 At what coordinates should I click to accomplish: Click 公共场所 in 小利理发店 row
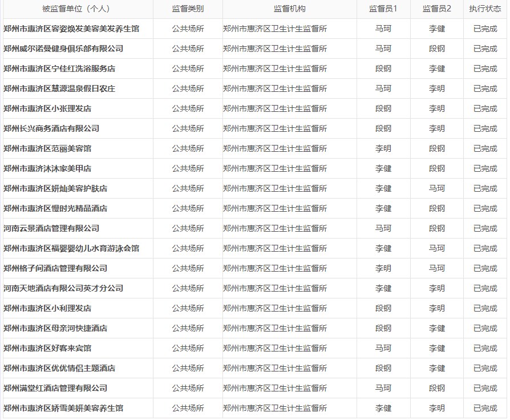pos(188,308)
